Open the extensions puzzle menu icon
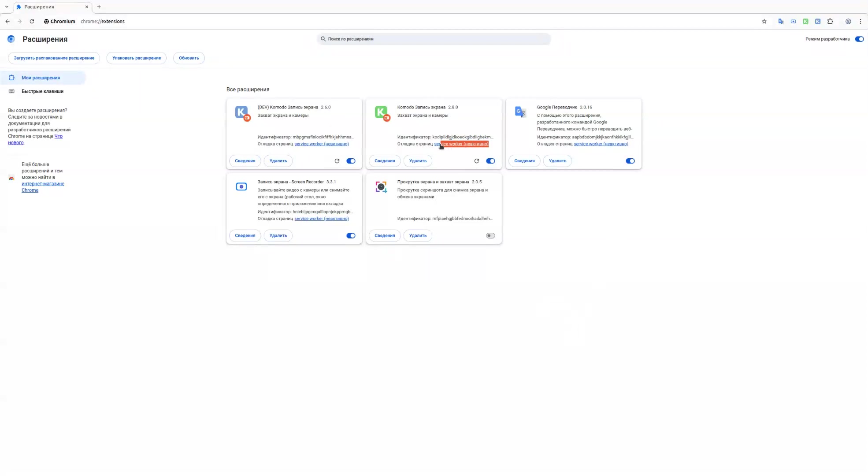868x476 pixels. click(830, 21)
